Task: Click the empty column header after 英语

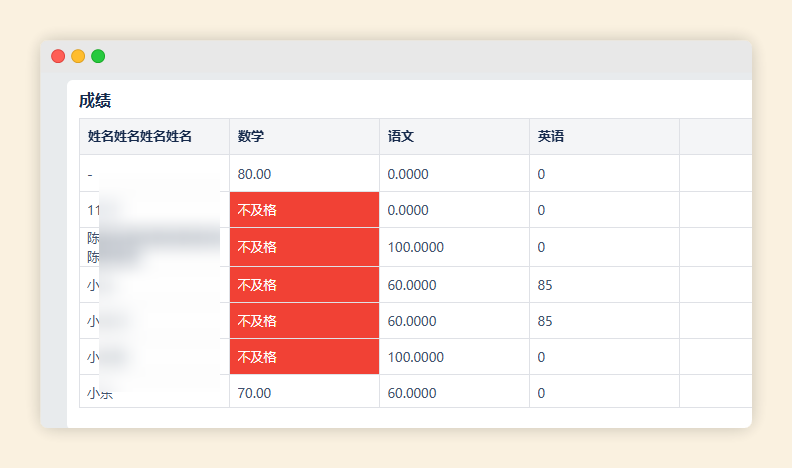Action: [715, 136]
